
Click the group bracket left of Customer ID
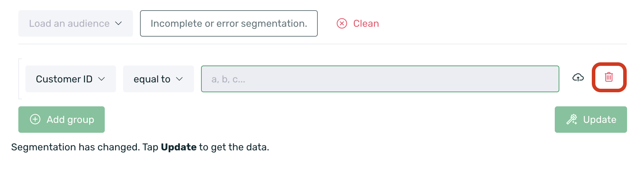[19, 79]
